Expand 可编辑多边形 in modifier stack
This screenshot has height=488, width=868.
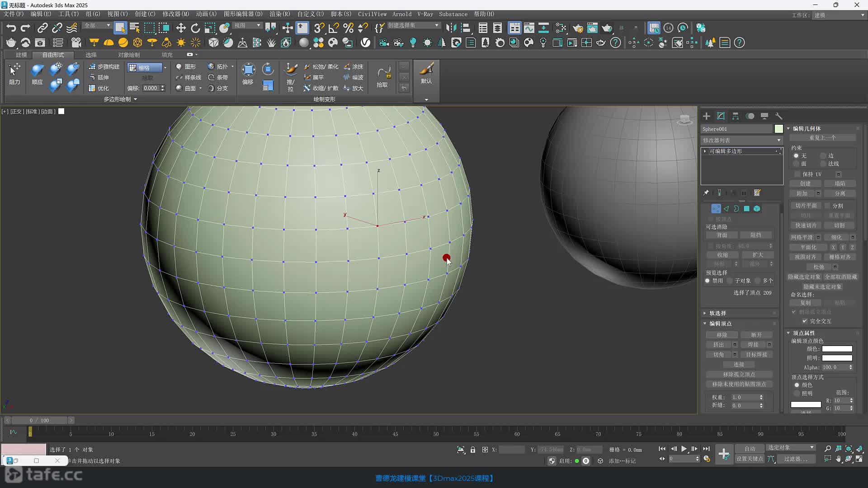click(x=705, y=151)
